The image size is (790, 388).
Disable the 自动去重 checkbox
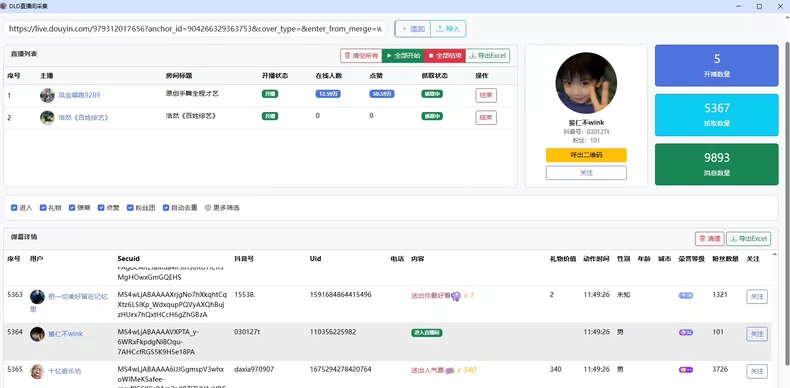click(x=166, y=208)
